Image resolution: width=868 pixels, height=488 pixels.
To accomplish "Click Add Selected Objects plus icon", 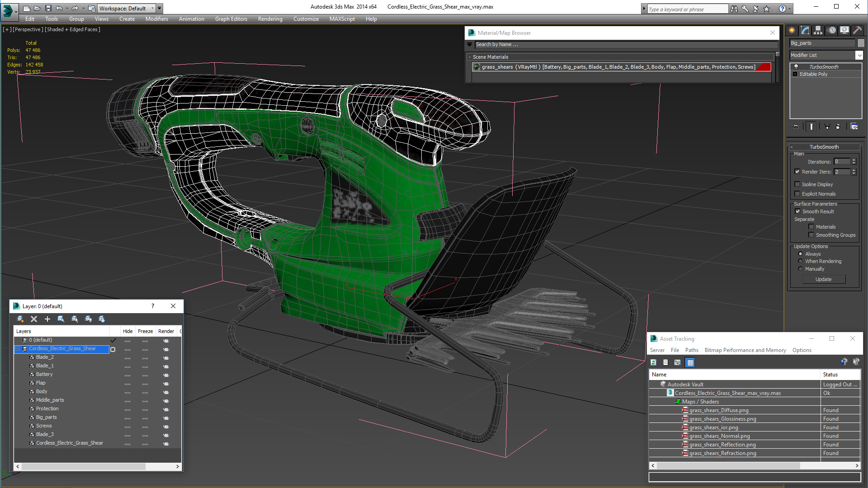I will click(x=47, y=319).
